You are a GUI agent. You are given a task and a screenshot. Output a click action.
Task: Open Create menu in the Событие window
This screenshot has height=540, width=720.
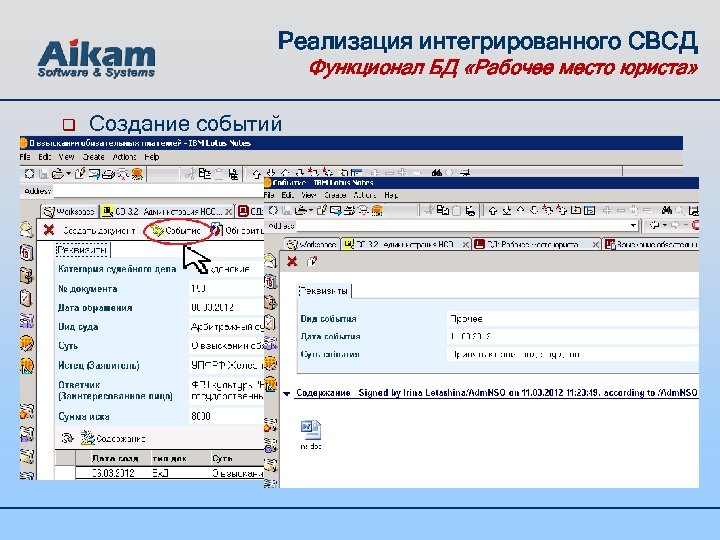pos(335,195)
